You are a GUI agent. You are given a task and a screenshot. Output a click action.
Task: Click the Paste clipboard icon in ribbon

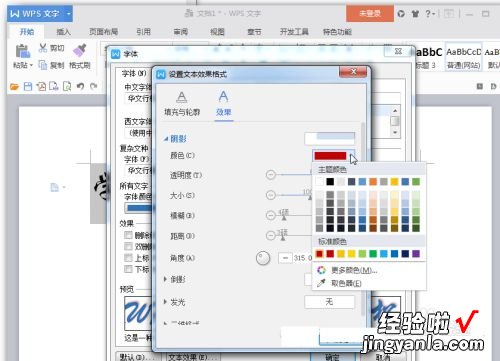[22, 51]
